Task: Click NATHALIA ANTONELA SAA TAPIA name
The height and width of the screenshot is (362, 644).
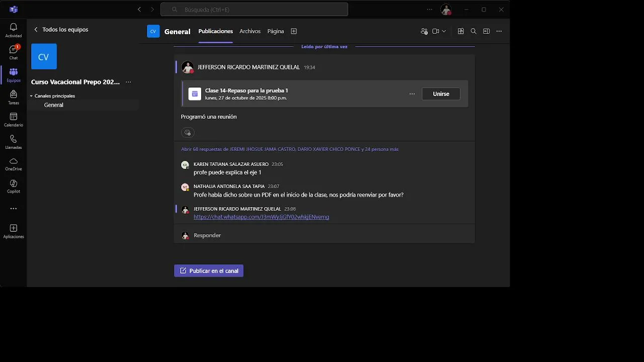Action: (229, 187)
